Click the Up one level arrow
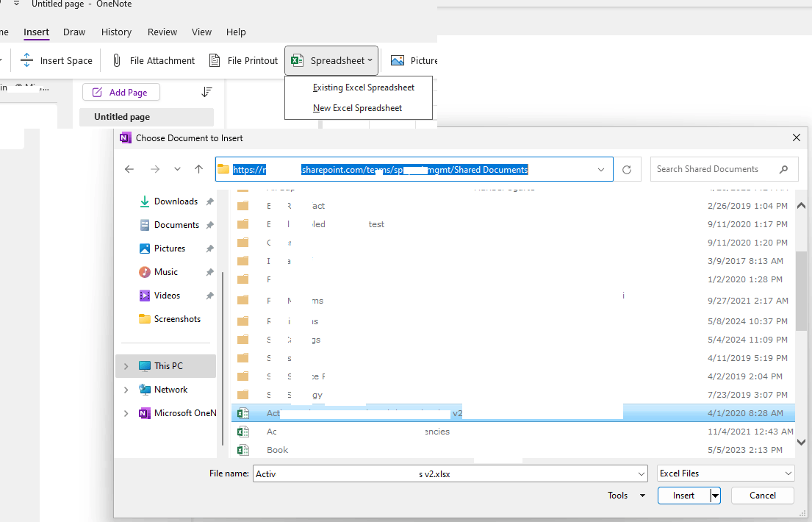 pyautogui.click(x=198, y=169)
